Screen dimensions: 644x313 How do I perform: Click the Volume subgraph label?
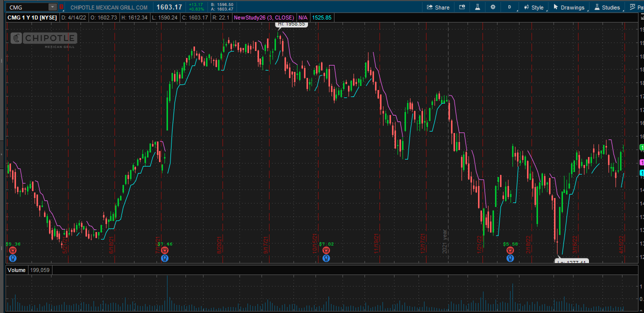pos(16,270)
